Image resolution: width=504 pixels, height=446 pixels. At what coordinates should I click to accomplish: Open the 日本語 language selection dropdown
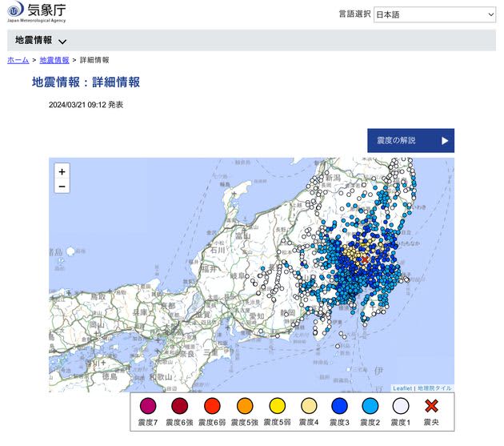coord(434,15)
